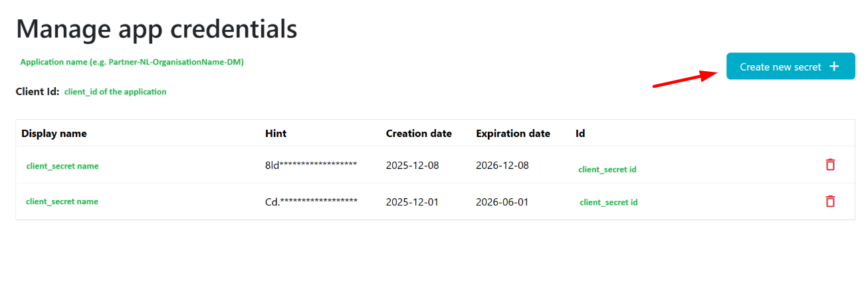Click client_secret name in the 2026-06-01 row

pyautogui.click(x=62, y=202)
